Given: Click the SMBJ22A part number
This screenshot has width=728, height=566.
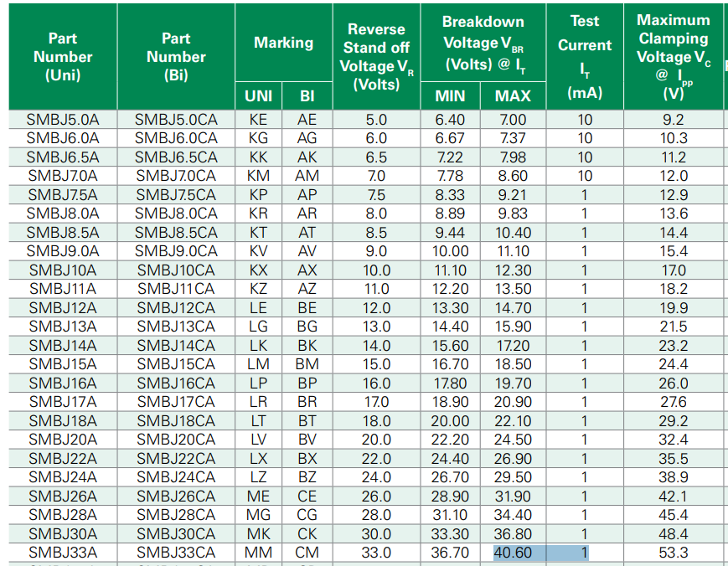Looking at the screenshot, I should [63, 458].
